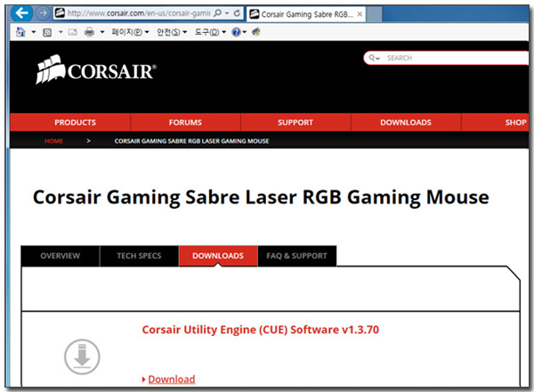This screenshot has width=534, height=392.
Task: Click the Corsair Utility Engine Software v1.3.70 title
Action: 261,330
